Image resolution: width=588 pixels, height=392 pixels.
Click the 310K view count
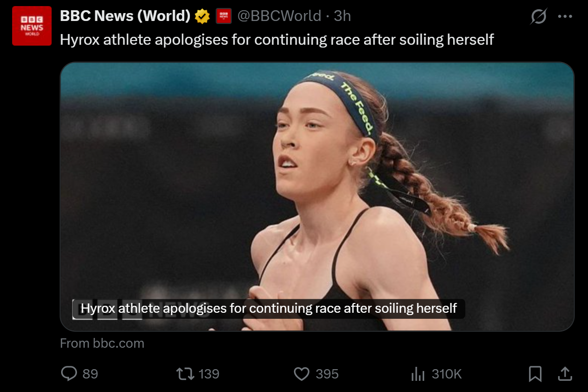click(447, 374)
